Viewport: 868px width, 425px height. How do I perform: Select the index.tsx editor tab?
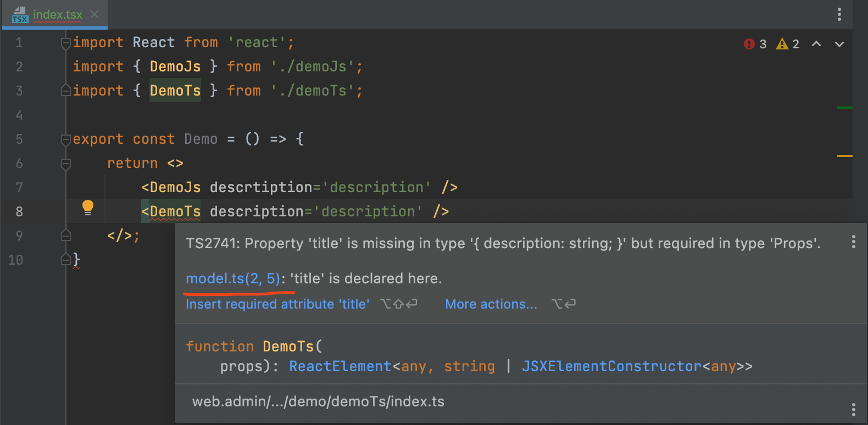click(x=54, y=14)
